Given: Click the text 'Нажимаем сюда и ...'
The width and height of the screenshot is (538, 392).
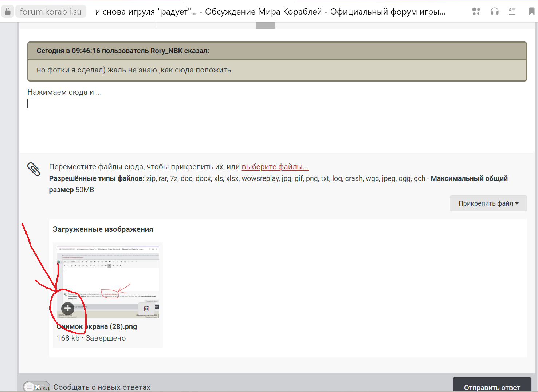Looking at the screenshot, I should pyautogui.click(x=64, y=92).
